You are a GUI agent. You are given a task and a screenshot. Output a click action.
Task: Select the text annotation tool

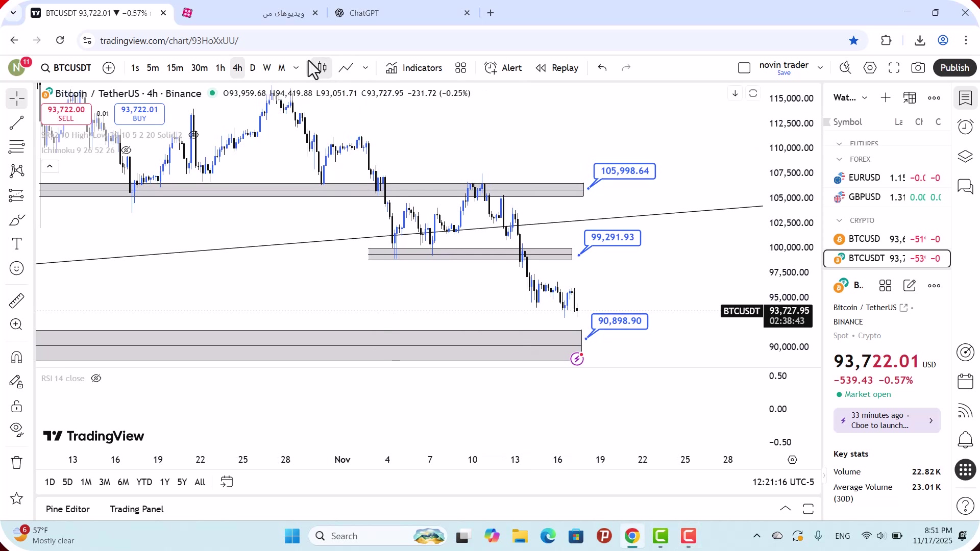click(x=17, y=244)
